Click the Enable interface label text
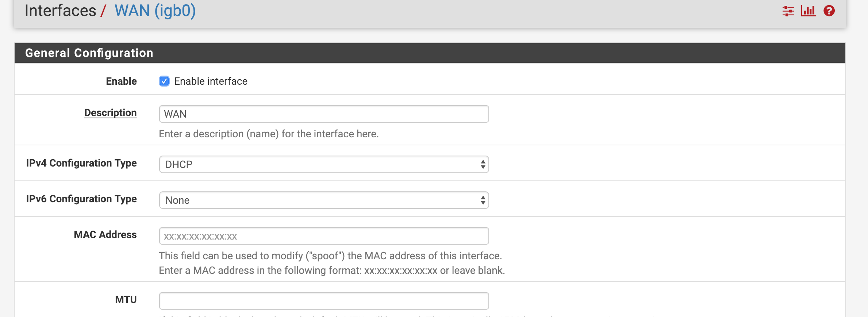The image size is (868, 317). tap(211, 81)
